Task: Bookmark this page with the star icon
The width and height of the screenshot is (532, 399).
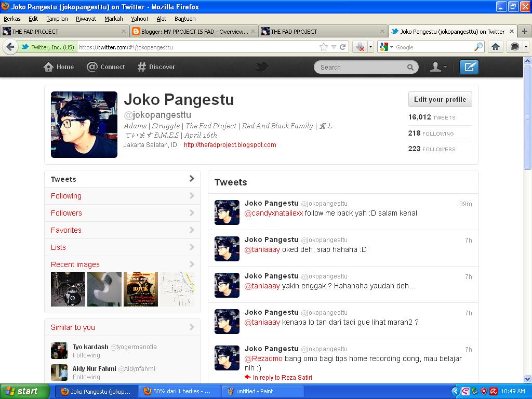Action: (323, 47)
